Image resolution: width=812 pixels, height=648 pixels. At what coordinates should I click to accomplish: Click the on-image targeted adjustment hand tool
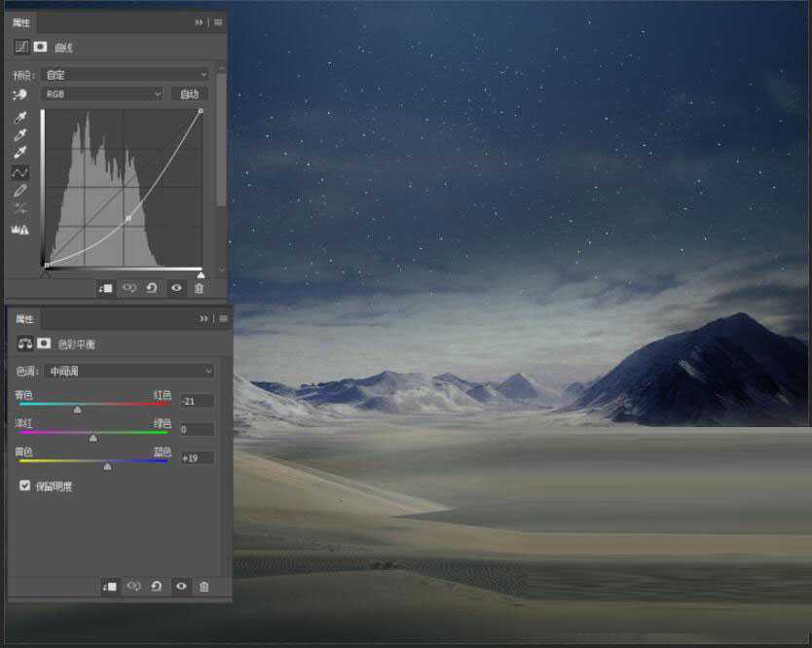(x=20, y=94)
